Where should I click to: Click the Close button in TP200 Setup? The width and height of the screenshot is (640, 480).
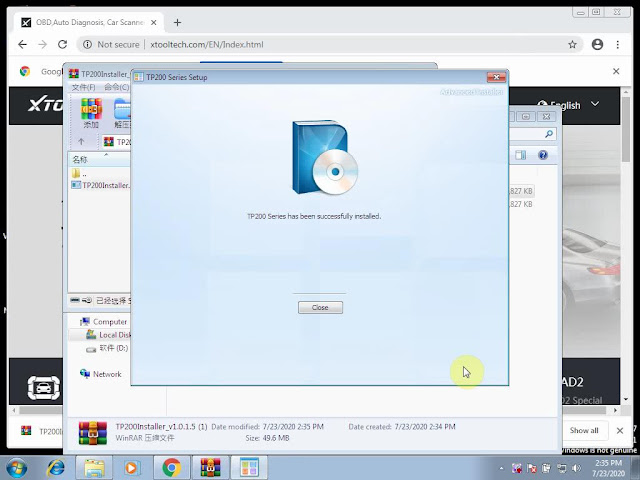[x=320, y=307]
